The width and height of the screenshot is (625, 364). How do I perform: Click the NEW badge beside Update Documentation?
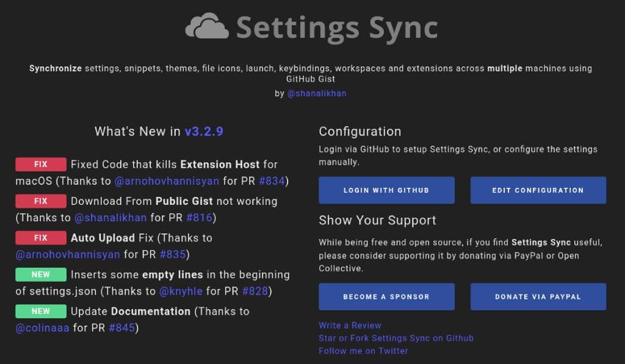coord(41,311)
